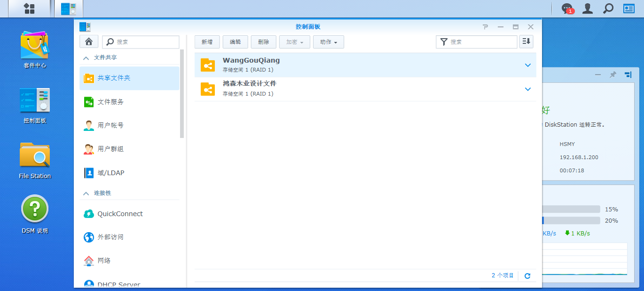Viewport: 644px width, 291px height.
Task: Open the Package Center desktop icon
Action: click(35, 49)
